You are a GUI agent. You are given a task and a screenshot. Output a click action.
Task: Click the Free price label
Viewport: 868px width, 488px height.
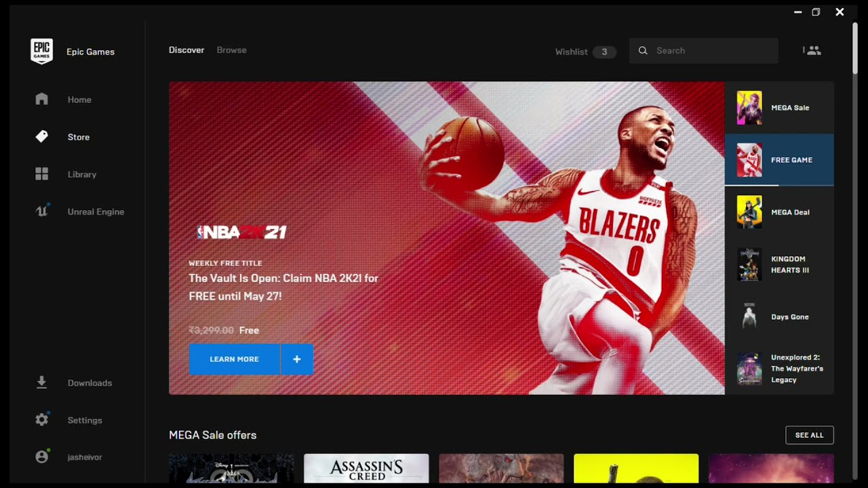click(249, 330)
